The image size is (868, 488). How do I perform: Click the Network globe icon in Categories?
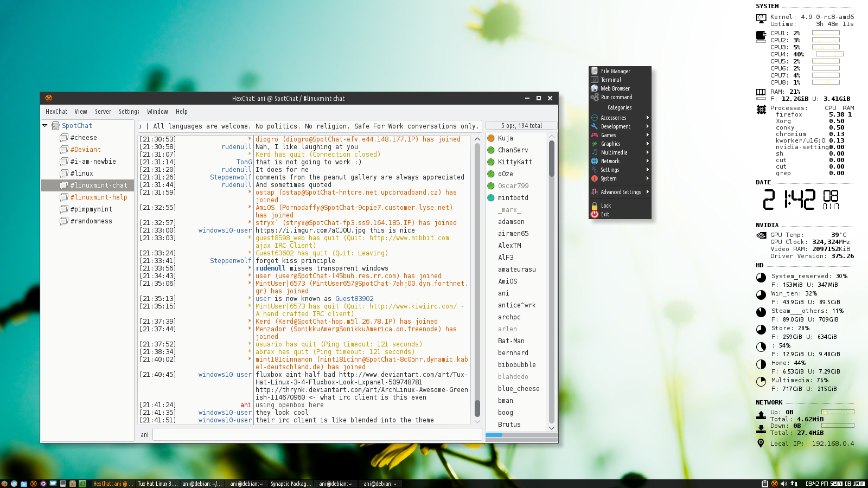point(595,161)
